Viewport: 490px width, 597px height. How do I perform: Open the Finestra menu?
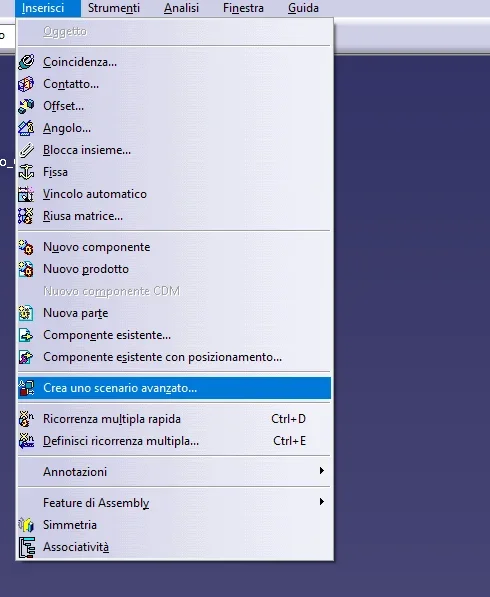[x=243, y=8]
